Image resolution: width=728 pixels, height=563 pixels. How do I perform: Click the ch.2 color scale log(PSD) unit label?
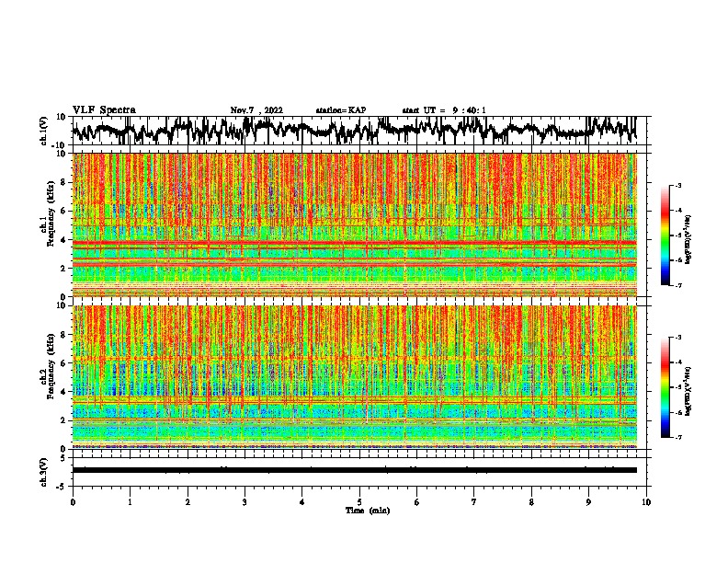pyautogui.click(x=688, y=391)
